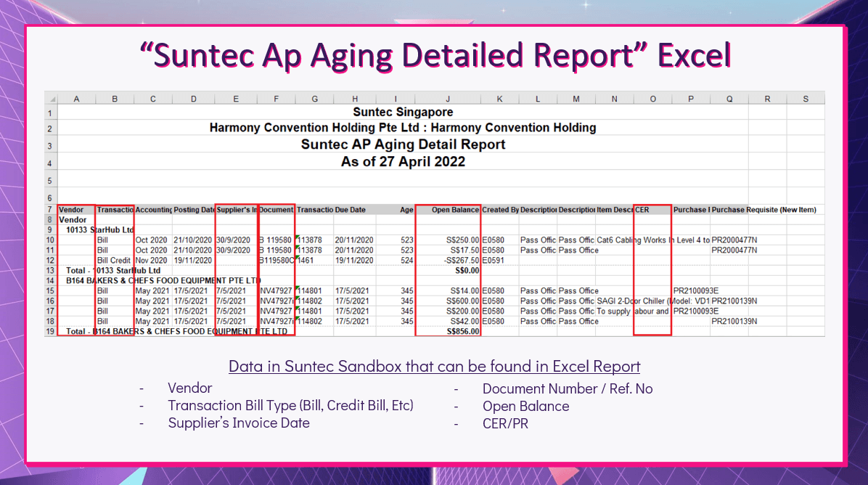Click 'As of 27 April 2022' cell
This screenshot has width=868, height=485.
(403, 162)
